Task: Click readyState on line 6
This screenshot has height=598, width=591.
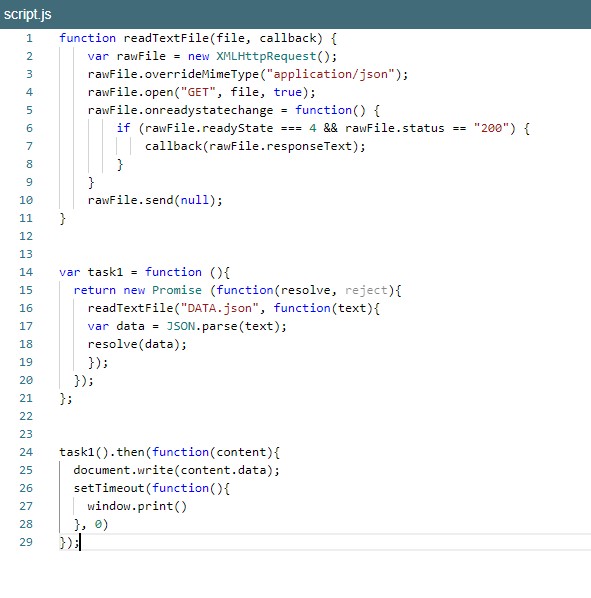Action: click(x=238, y=128)
